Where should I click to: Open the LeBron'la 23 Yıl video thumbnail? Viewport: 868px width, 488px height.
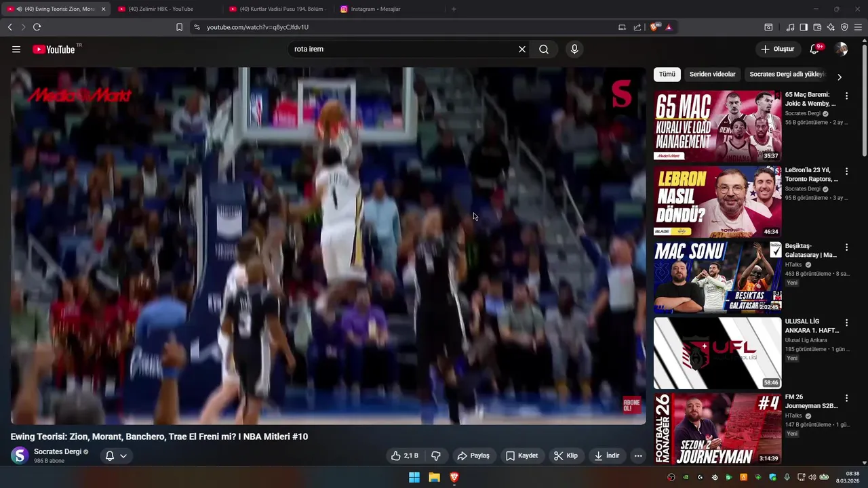point(717,202)
